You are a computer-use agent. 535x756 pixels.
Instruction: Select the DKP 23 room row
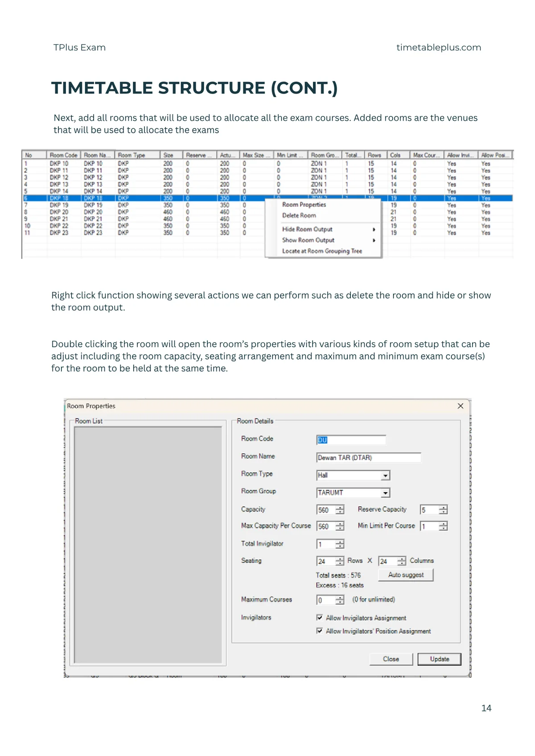(x=267, y=233)
